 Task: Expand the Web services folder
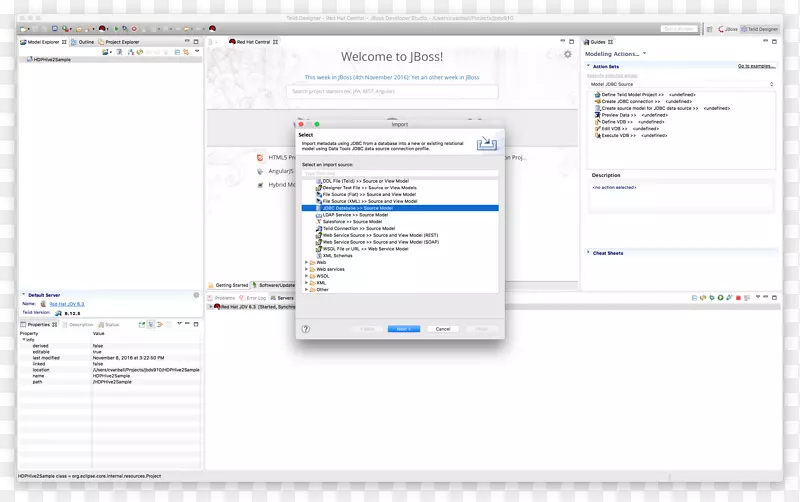click(306, 269)
